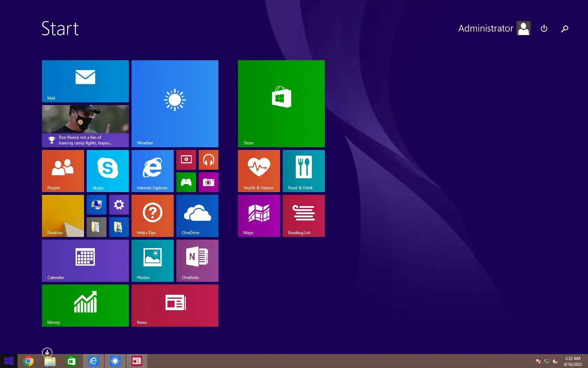
Task: Switch to Internet Explorer on the taskbar
Action: (93, 361)
